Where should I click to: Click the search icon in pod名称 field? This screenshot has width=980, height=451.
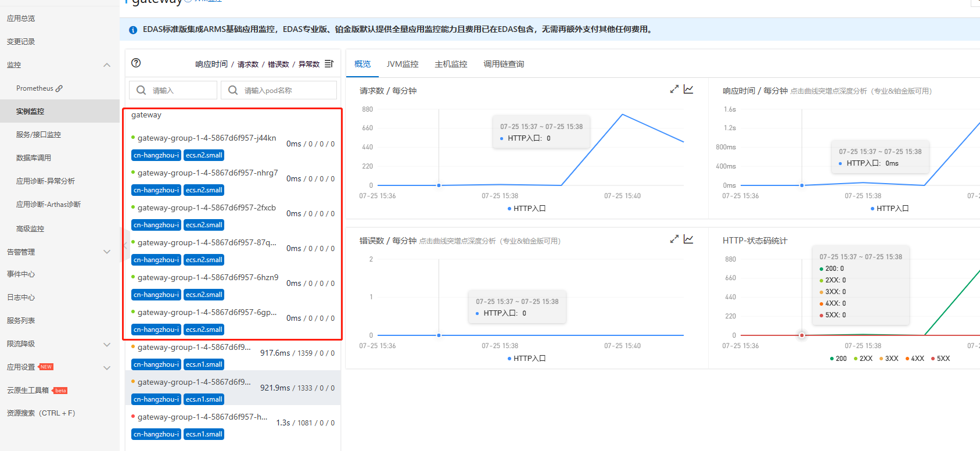click(x=233, y=90)
